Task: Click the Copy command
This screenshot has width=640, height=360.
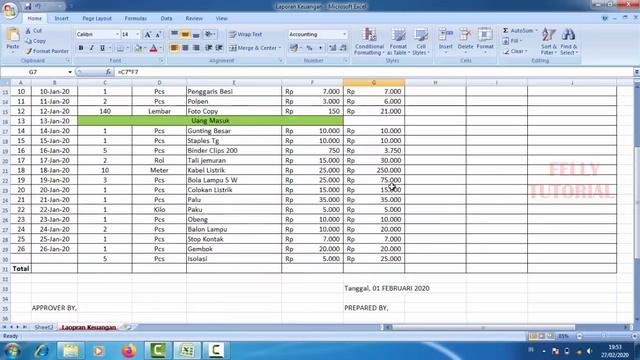Action: (x=36, y=41)
